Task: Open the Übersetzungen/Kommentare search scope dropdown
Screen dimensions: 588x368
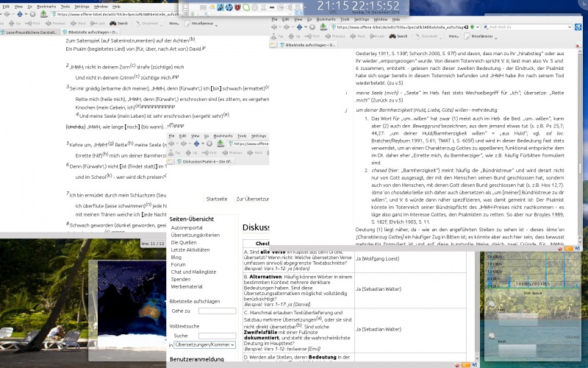Action: pyautogui.click(x=204, y=344)
